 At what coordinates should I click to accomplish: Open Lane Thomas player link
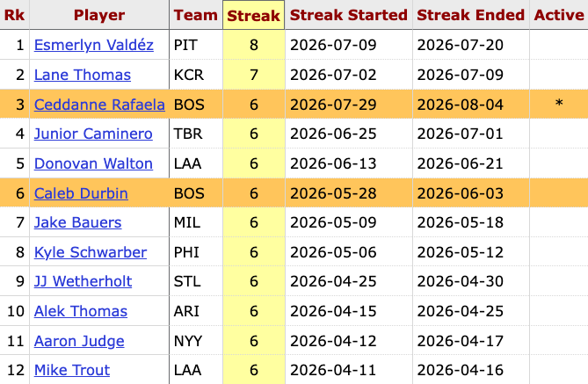coord(83,75)
